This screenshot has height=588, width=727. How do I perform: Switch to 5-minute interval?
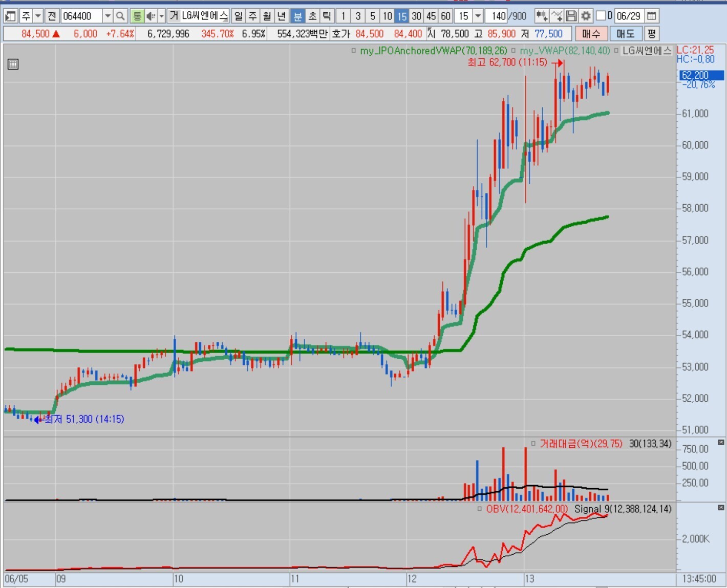(x=373, y=16)
